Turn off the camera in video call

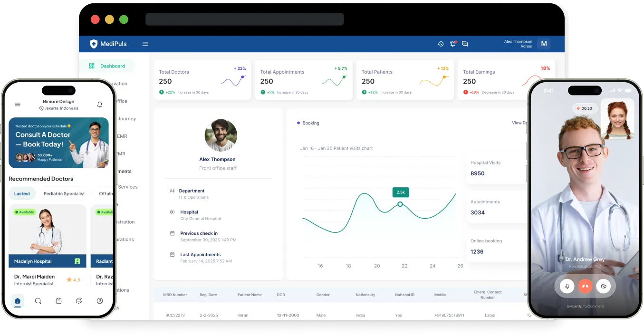pos(604,286)
